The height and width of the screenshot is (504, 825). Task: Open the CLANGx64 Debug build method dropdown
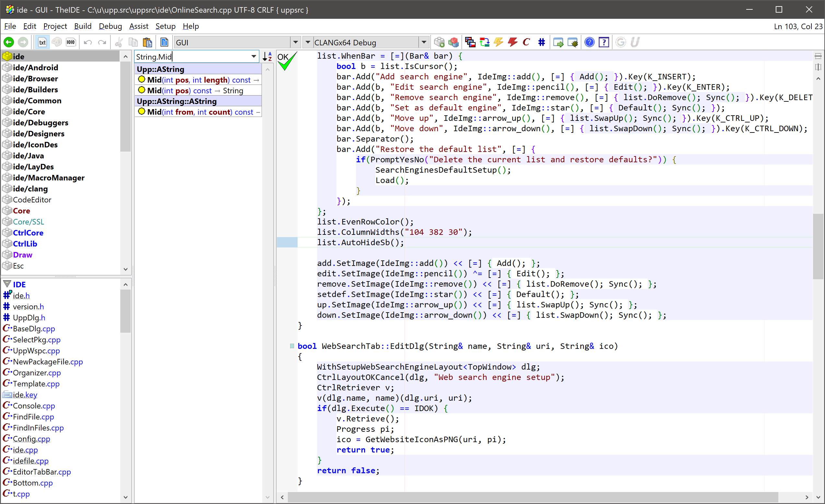(424, 42)
